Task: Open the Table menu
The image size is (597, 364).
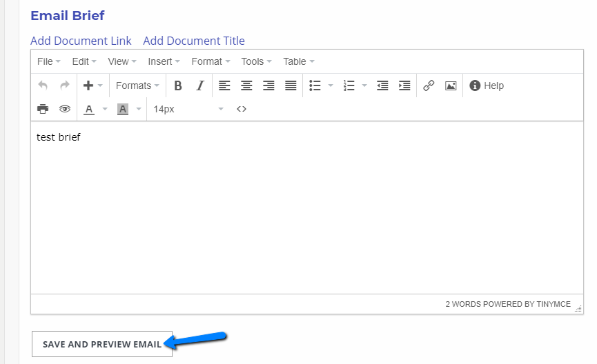Action: coord(298,61)
